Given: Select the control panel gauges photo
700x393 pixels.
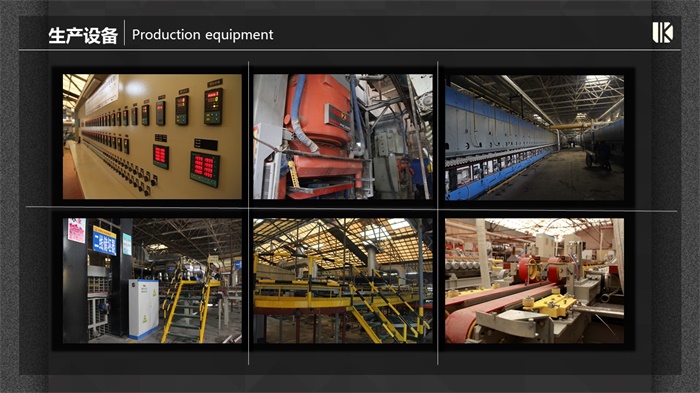Looking at the screenshot, I should pyautogui.click(x=152, y=137).
